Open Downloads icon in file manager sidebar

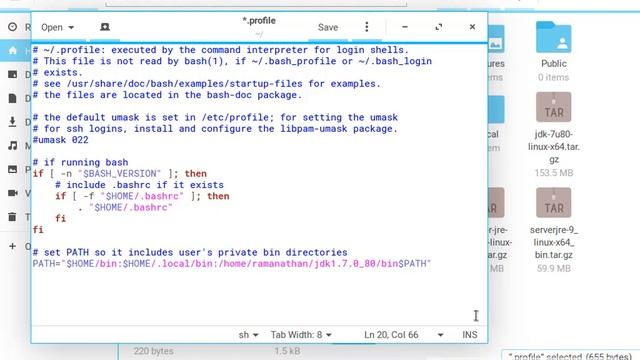13,122
